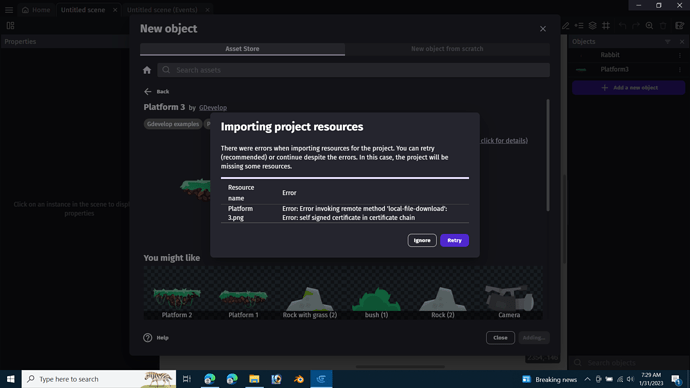Viewport: 690px width, 388px height.
Task: Close the Objects panel
Action: [682, 41]
